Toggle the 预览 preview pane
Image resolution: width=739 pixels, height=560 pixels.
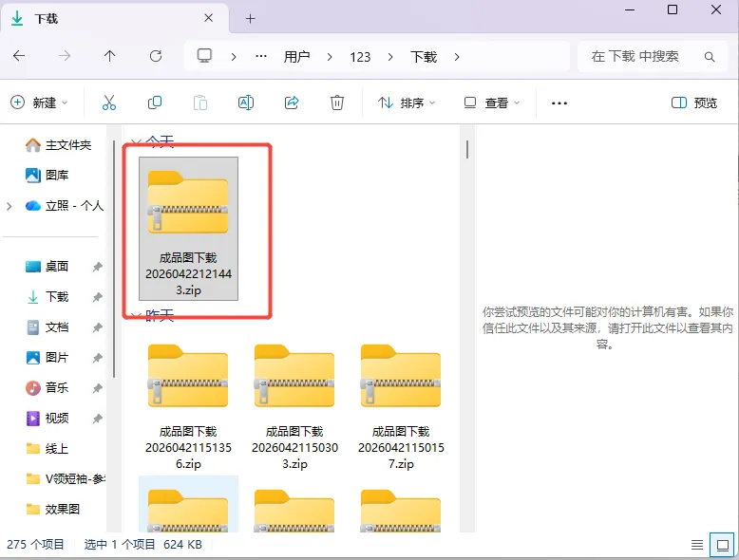[693, 103]
